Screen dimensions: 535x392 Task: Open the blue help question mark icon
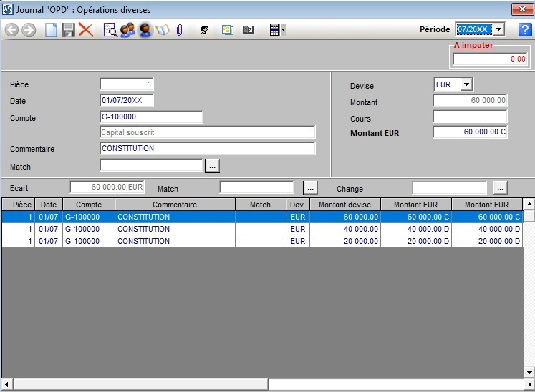pyautogui.click(x=524, y=29)
